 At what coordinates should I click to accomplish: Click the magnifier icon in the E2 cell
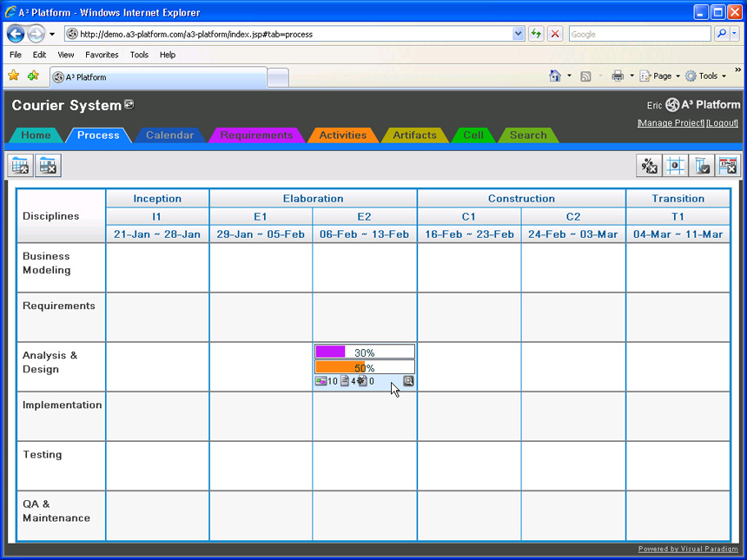tap(408, 381)
